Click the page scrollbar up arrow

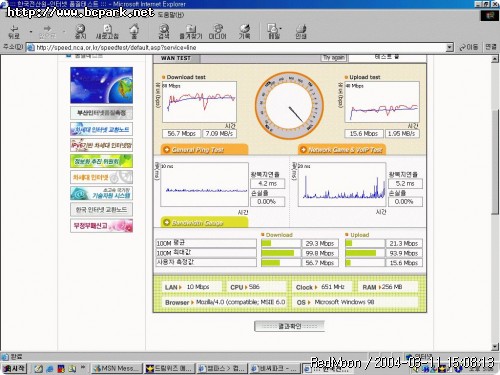coord(495,59)
